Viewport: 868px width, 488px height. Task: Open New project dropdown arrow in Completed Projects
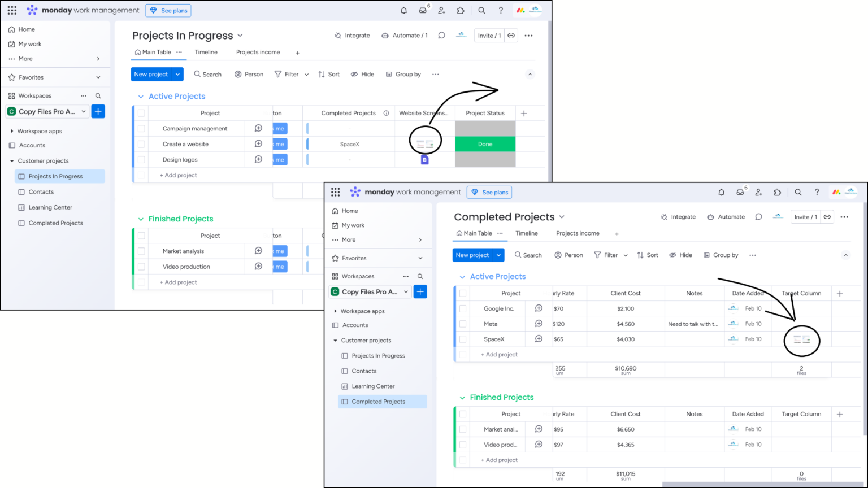coord(498,255)
